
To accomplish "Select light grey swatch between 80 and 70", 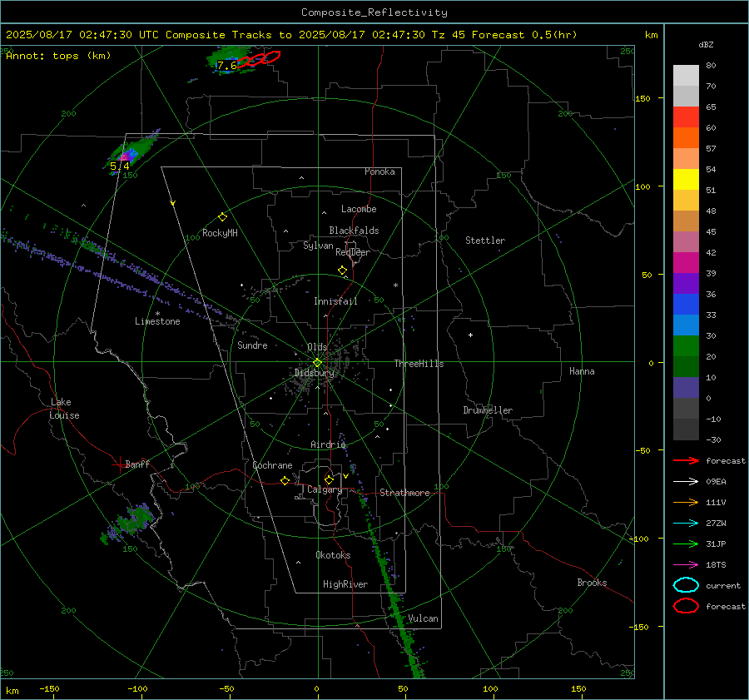I will tap(686, 76).
